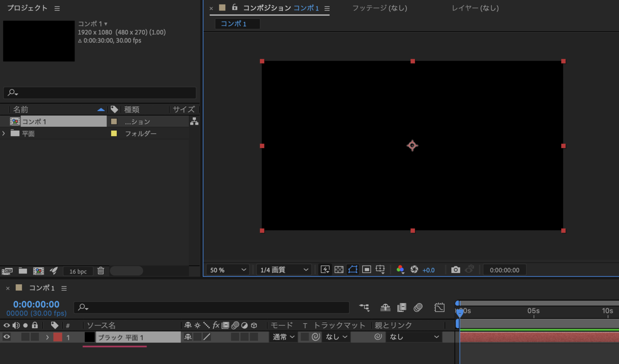This screenshot has width=619, height=364.
Task: Enable motion blur for the composition
Action: tap(418, 307)
